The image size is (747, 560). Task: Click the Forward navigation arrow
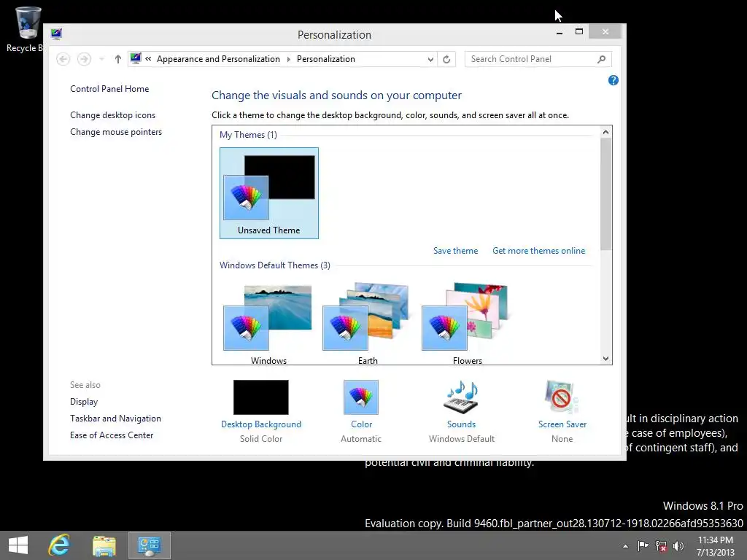(x=85, y=59)
